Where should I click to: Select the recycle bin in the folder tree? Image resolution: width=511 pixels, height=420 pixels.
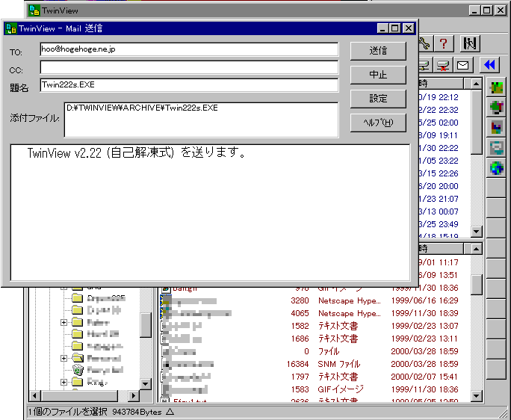pos(78,370)
